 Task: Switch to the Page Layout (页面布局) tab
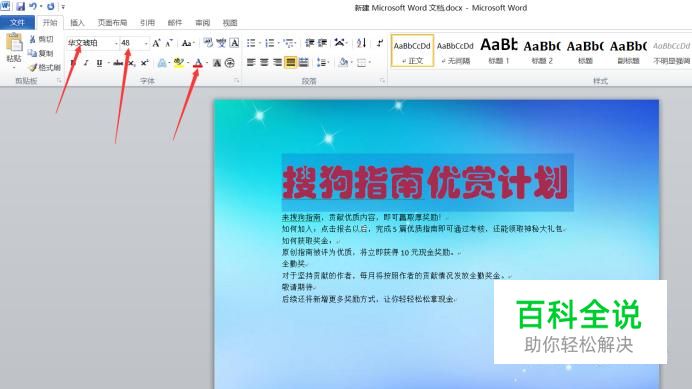112,23
